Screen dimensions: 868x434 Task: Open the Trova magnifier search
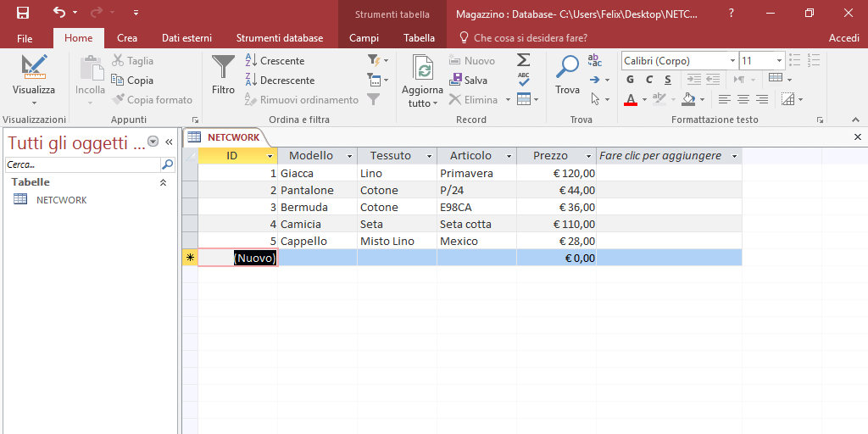pos(567,75)
